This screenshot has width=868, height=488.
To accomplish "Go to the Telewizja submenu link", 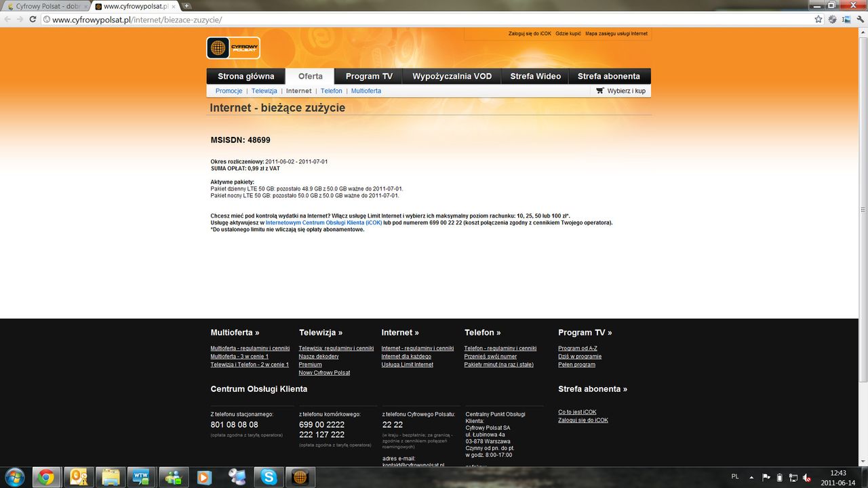I will (264, 91).
